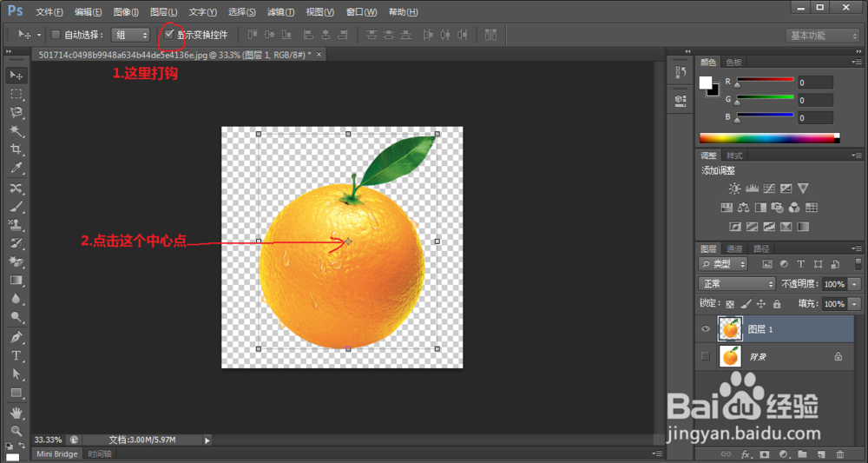
Task: Select the Pen tool
Action: pyautogui.click(x=16, y=337)
